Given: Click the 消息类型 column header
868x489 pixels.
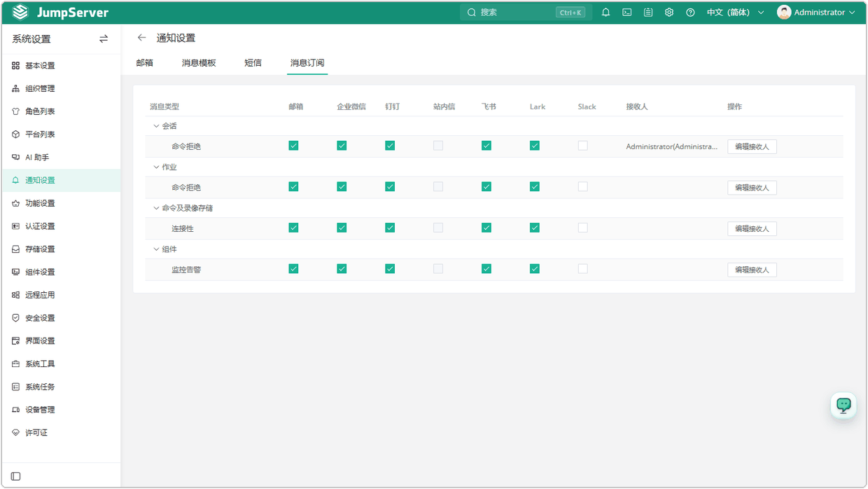Looking at the screenshot, I should point(164,106).
